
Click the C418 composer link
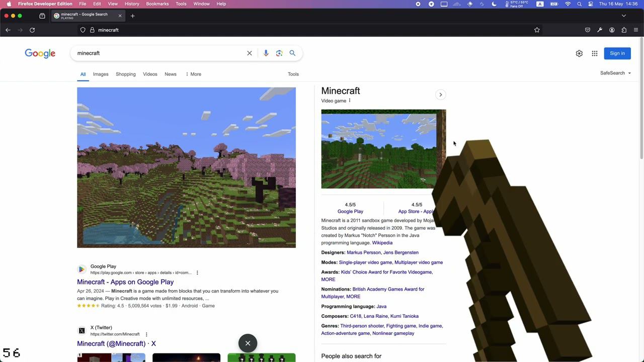coord(356,316)
